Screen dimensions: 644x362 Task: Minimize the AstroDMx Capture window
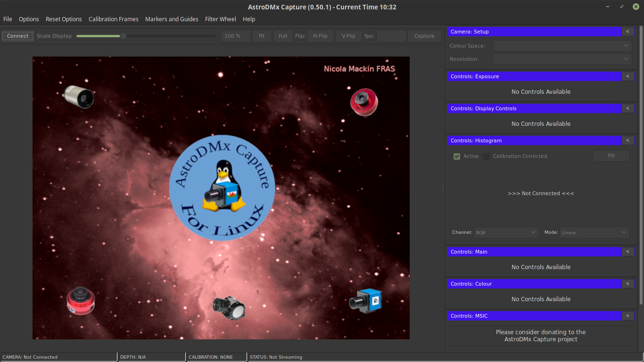click(609, 7)
